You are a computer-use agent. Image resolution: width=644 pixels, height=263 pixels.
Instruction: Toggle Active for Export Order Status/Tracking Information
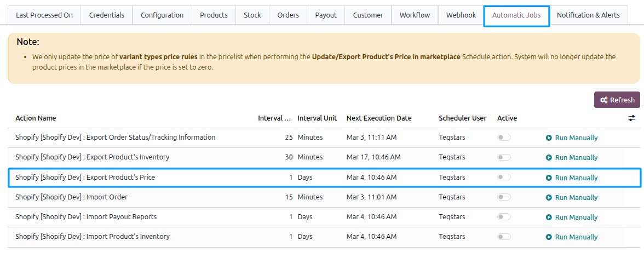(504, 137)
